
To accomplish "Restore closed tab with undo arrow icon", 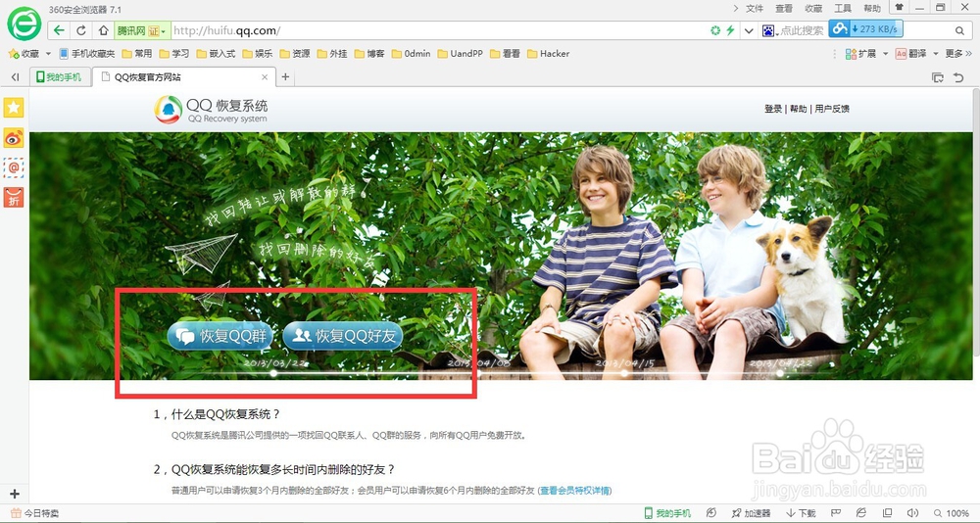I will click(x=958, y=77).
